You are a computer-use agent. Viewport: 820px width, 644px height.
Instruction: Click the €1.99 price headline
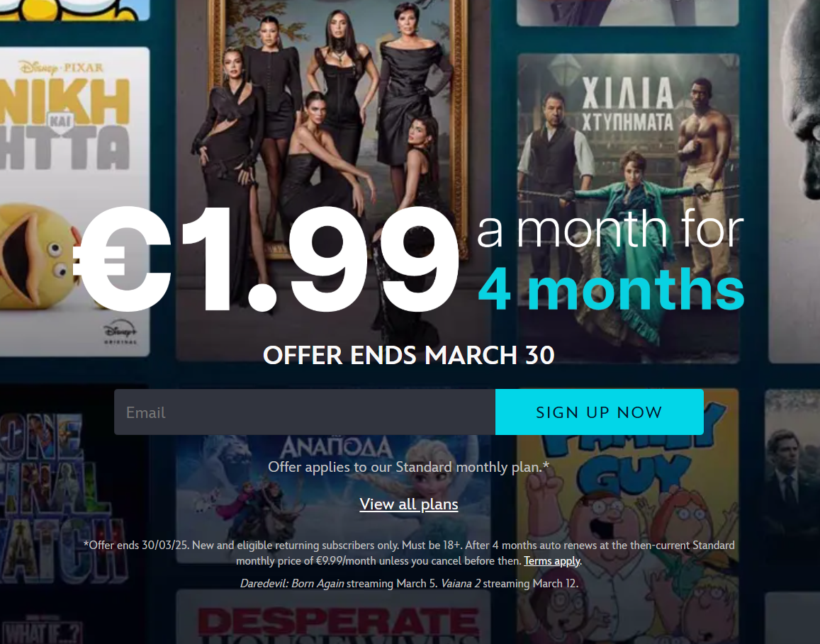[x=266, y=259]
